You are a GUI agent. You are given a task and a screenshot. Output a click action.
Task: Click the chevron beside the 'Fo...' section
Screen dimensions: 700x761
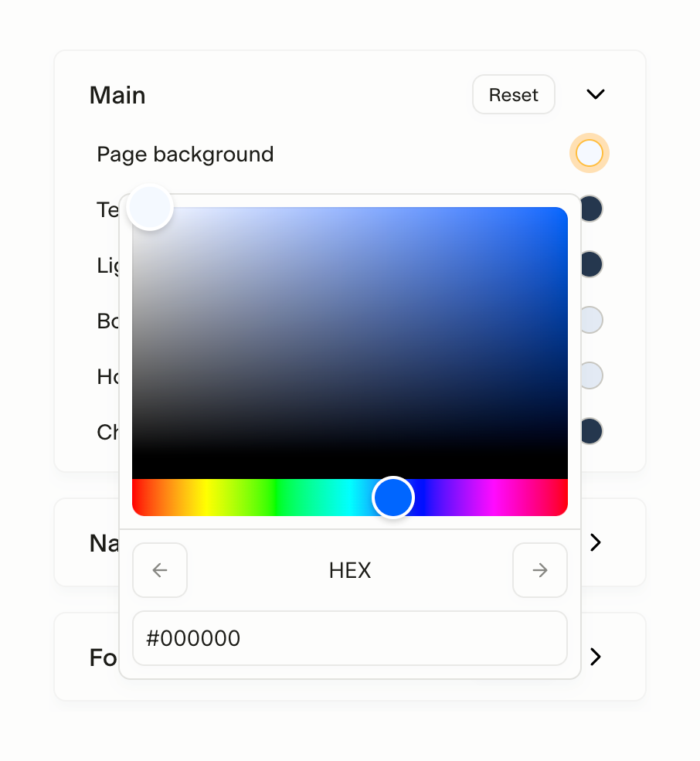594,657
